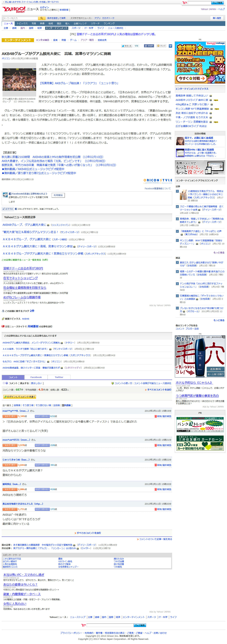Click the Twitter ツイート share button

click(127, 46)
